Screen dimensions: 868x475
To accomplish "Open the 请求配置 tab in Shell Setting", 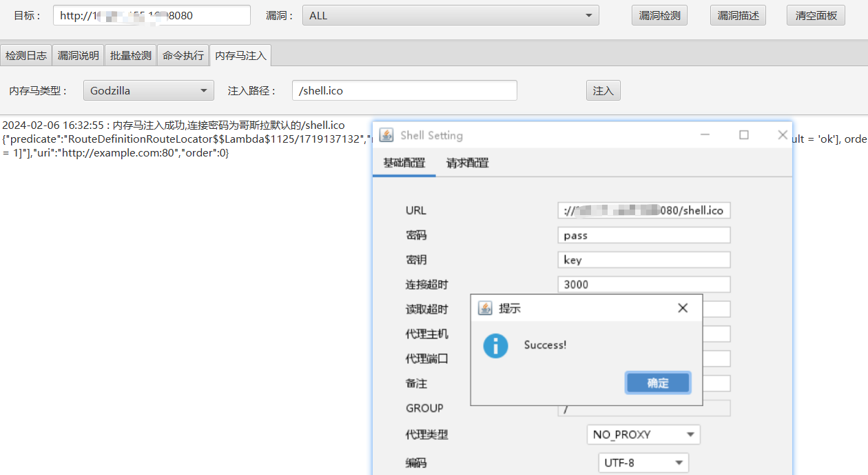I will click(468, 163).
